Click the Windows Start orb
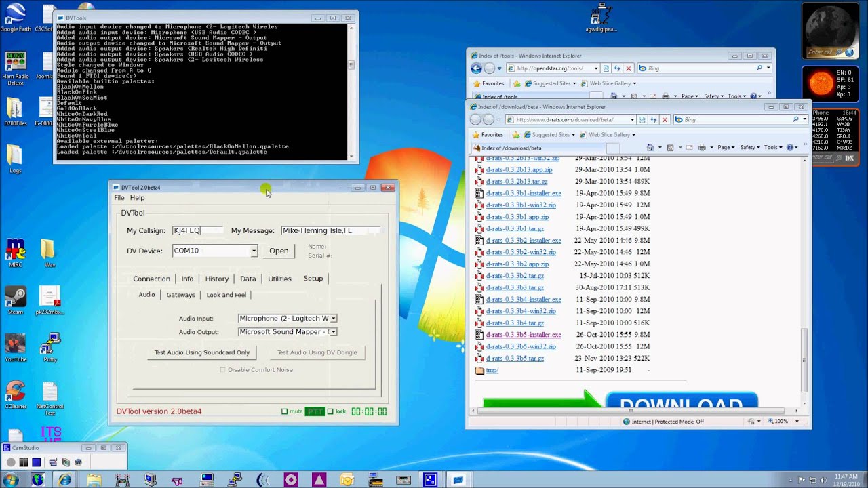 9,480
